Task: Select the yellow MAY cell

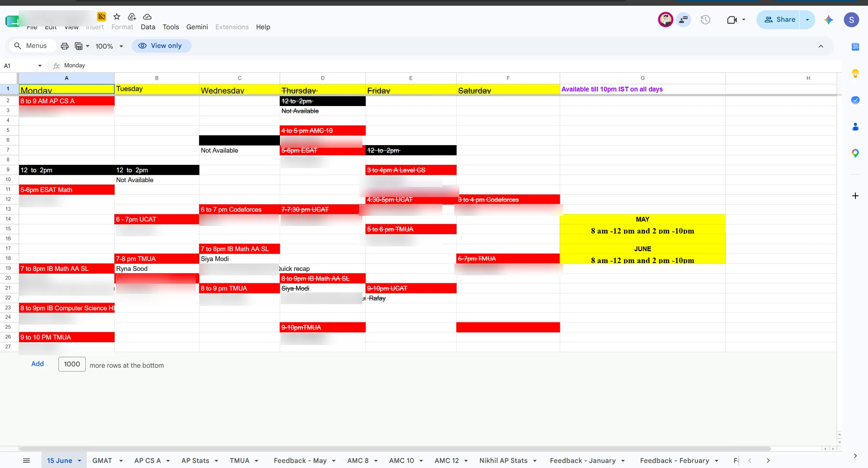Action: [642, 219]
